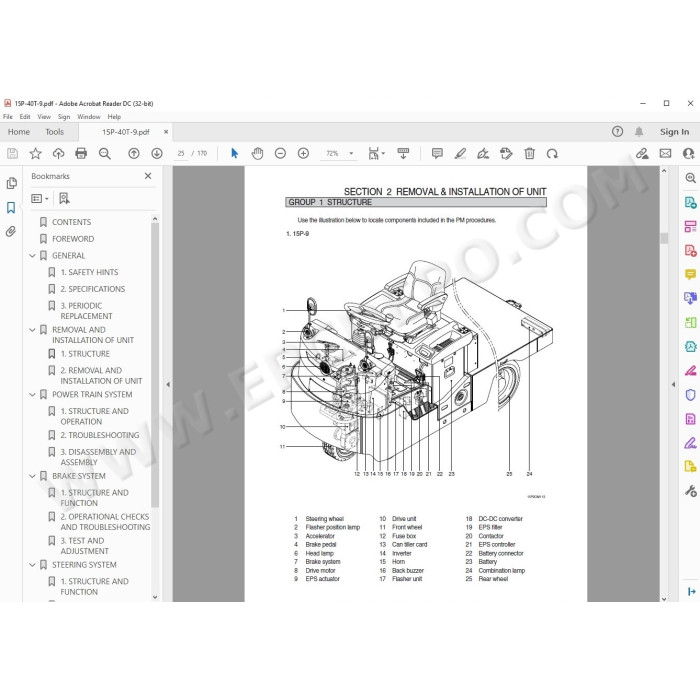The height and width of the screenshot is (700, 700).
Task: Add a sticky note comment
Action: 438,154
